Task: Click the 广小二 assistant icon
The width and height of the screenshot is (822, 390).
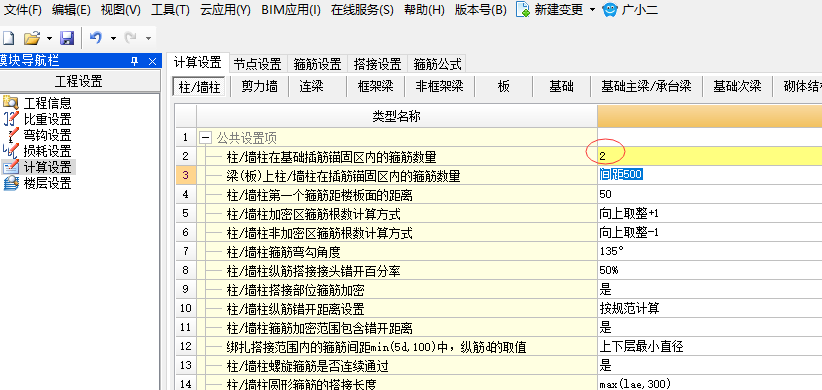Action: tap(610, 9)
